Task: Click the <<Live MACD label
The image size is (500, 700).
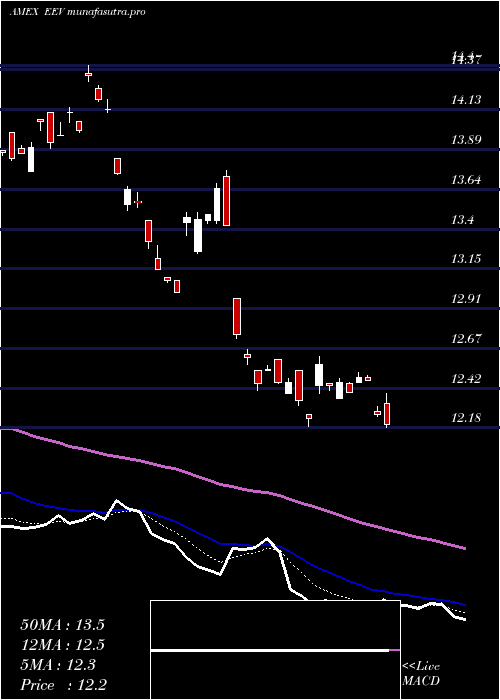Action: click(x=421, y=674)
